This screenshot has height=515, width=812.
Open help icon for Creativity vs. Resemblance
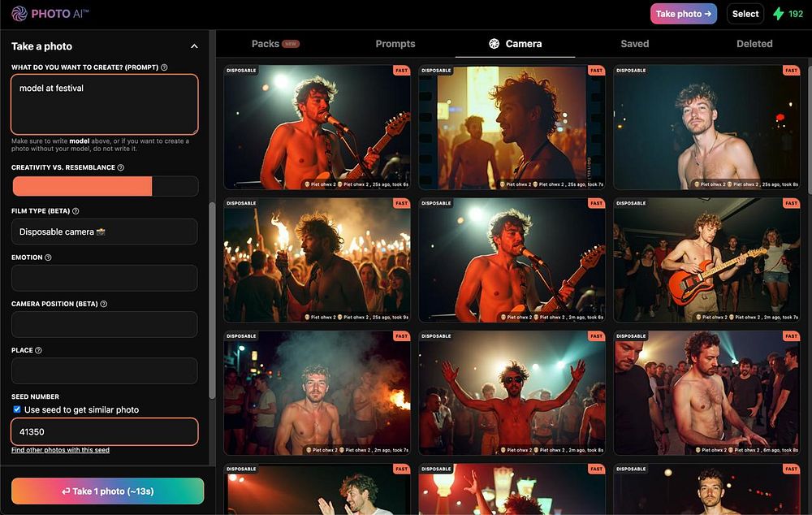pyautogui.click(x=121, y=167)
